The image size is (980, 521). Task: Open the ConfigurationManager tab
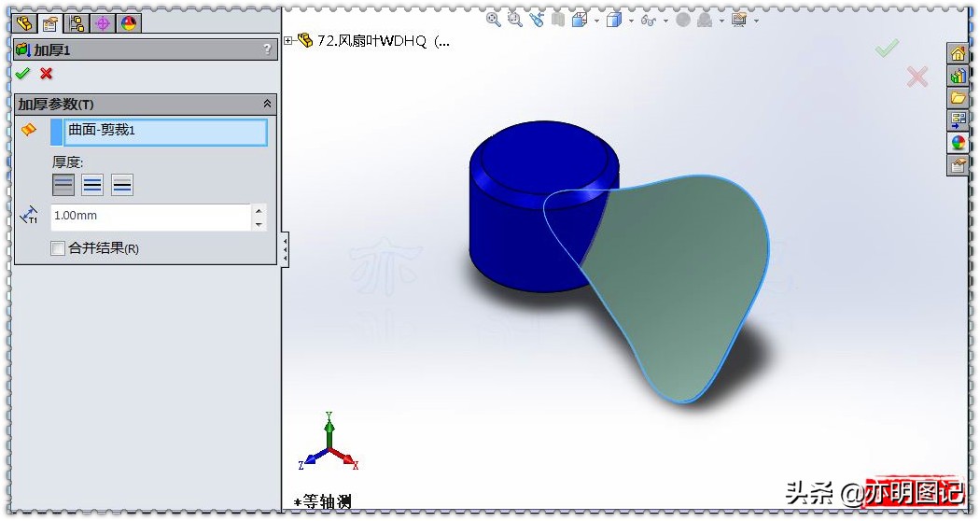(x=77, y=23)
